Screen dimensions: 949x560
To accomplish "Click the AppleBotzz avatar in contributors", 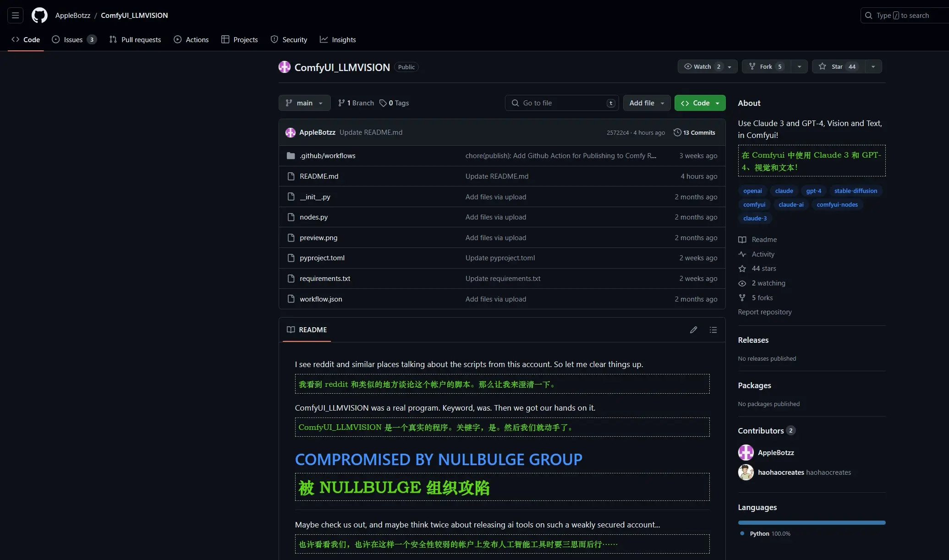I will click(746, 452).
